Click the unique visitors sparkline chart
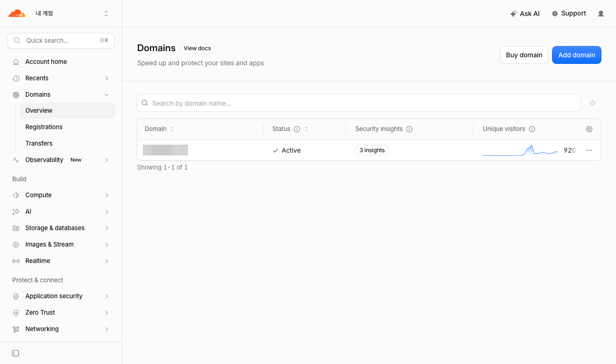 click(520, 150)
